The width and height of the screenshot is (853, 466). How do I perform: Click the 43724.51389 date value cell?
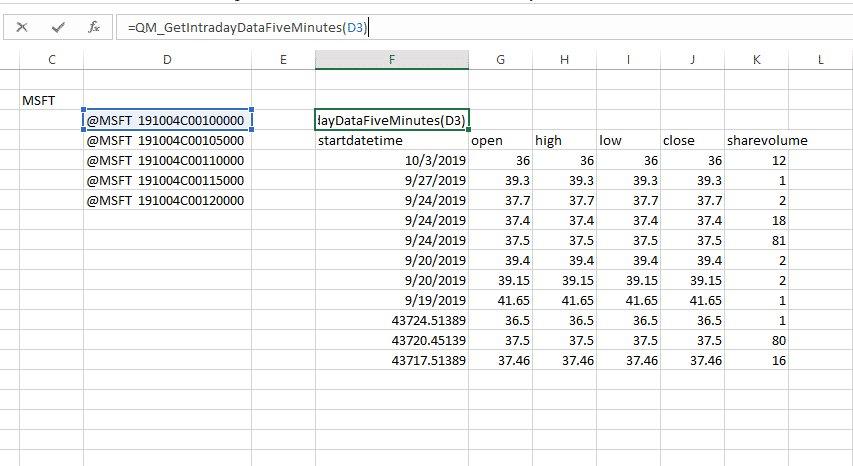pyautogui.click(x=391, y=321)
